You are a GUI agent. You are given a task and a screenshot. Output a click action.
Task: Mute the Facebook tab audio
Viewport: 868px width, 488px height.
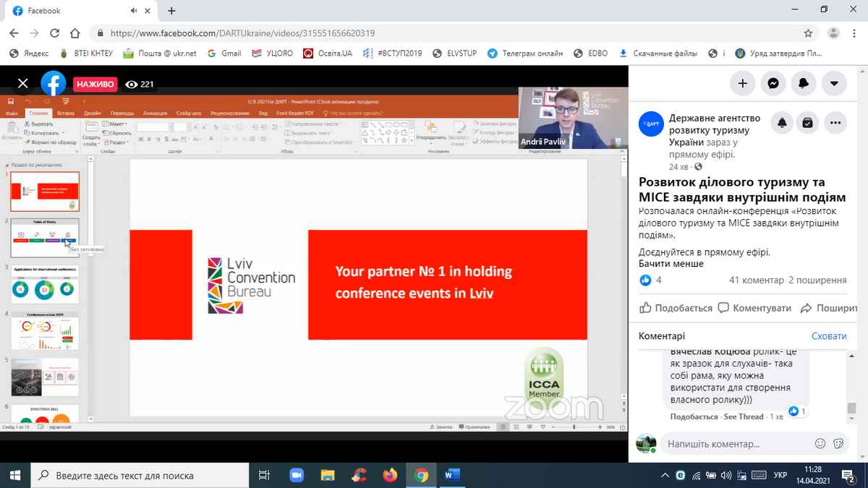tap(135, 11)
